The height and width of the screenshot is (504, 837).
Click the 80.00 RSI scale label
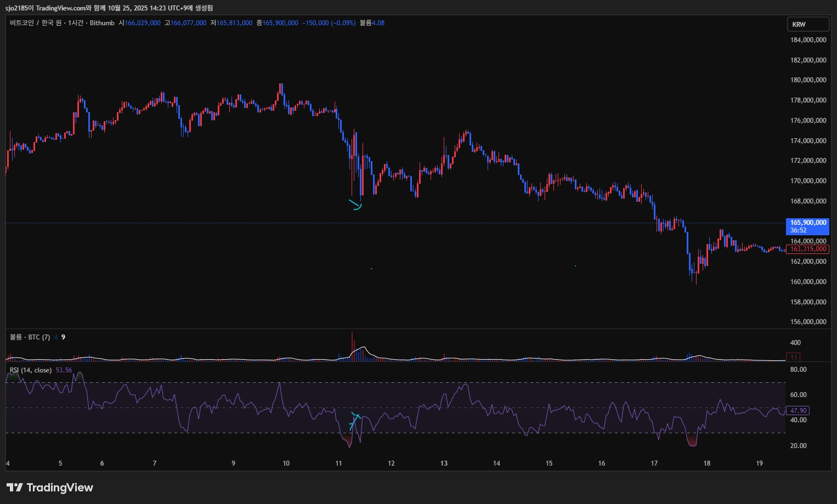[x=798, y=370]
